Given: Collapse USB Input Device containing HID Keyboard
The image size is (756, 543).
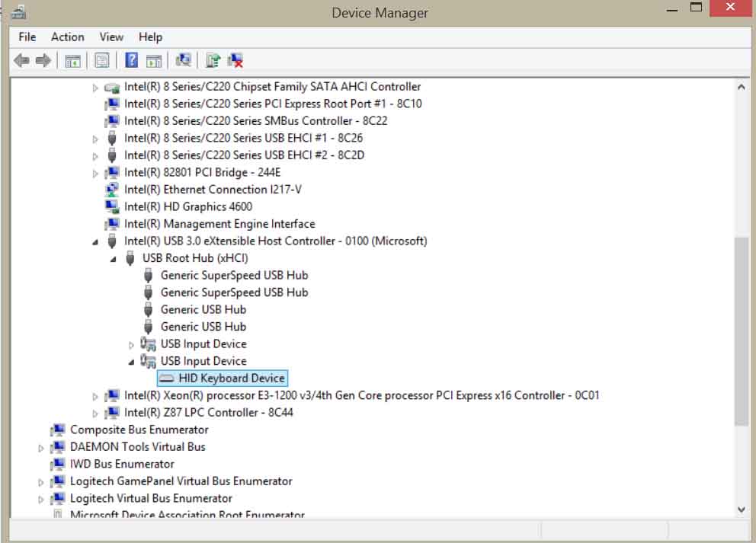Looking at the screenshot, I should (131, 363).
